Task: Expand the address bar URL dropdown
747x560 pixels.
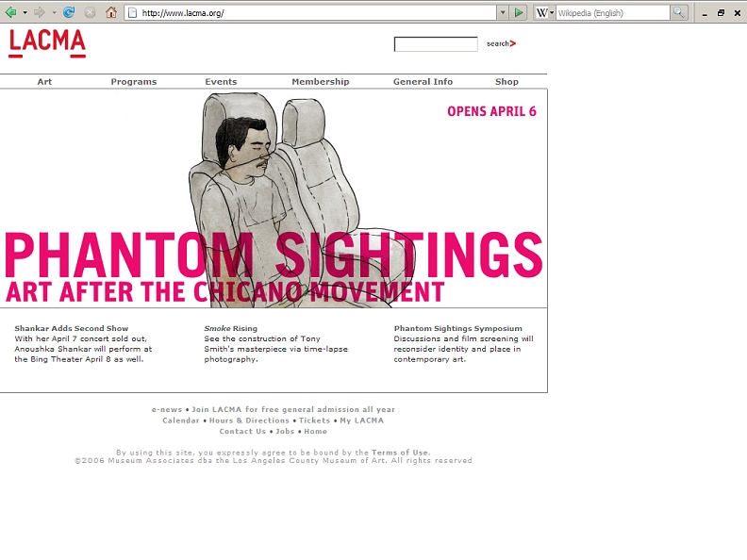Action: (503, 13)
